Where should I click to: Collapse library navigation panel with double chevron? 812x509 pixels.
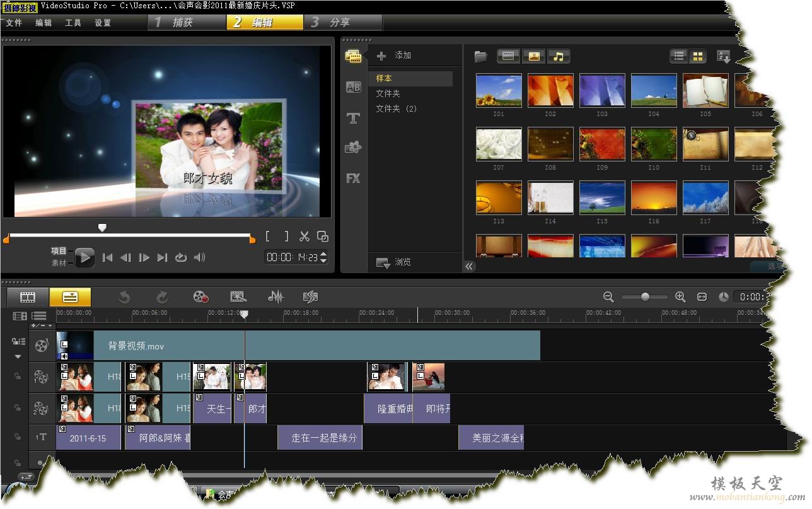pos(469,266)
